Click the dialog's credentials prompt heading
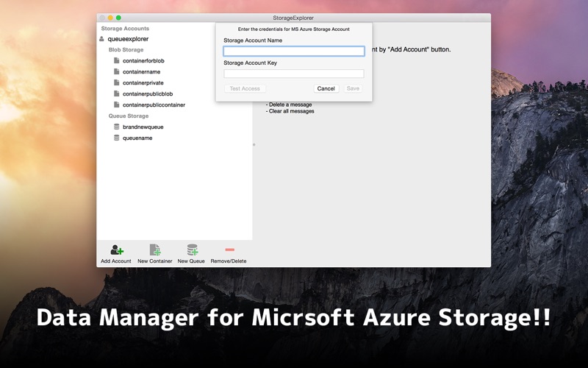The height and width of the screenshot is (368, 588). [293, 29]
